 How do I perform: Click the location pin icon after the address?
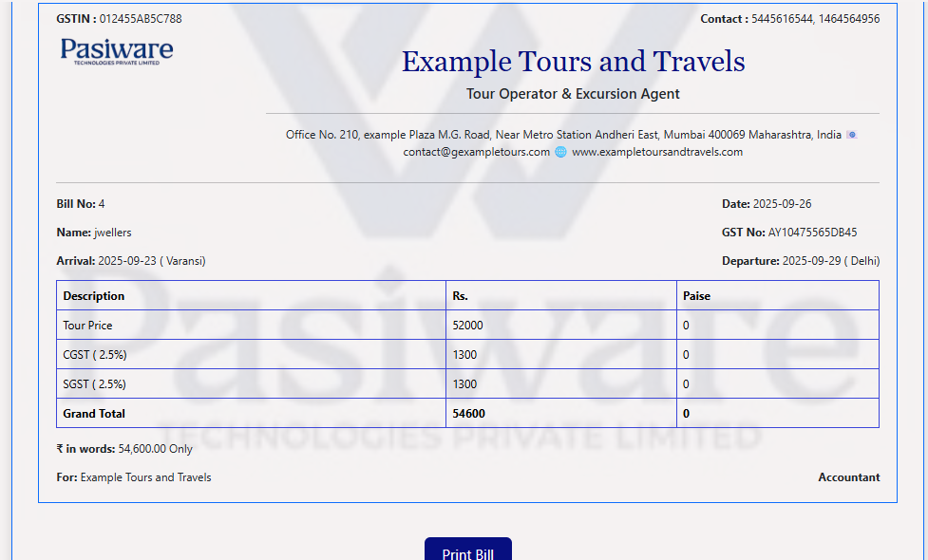[852, 135]
